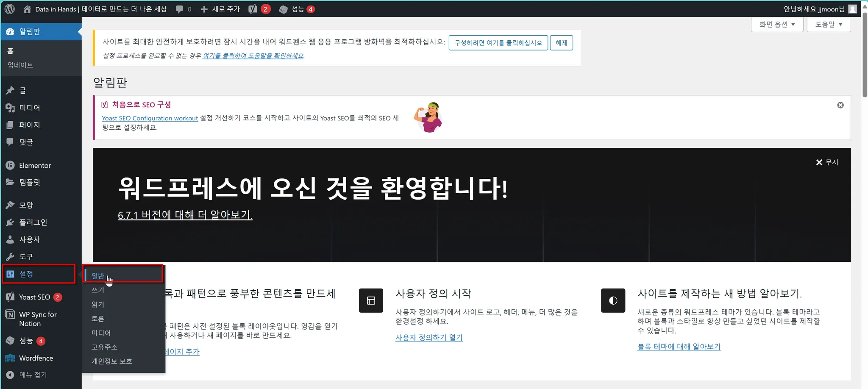Click the plus icon for 새로 추가
The width and height of the screenshot is (868, 389).
tap(204, 9)
